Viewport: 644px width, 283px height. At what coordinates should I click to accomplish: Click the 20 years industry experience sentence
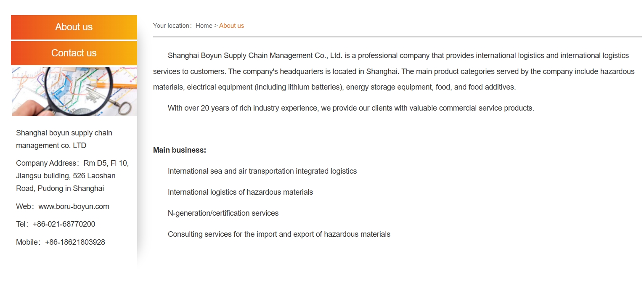click(351, 108)
